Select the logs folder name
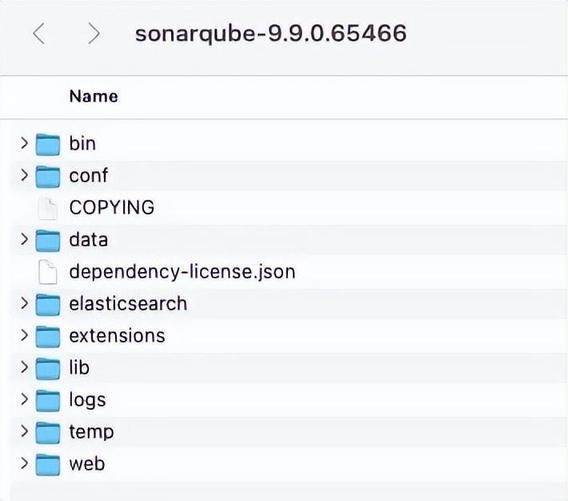 pos(87,400)
